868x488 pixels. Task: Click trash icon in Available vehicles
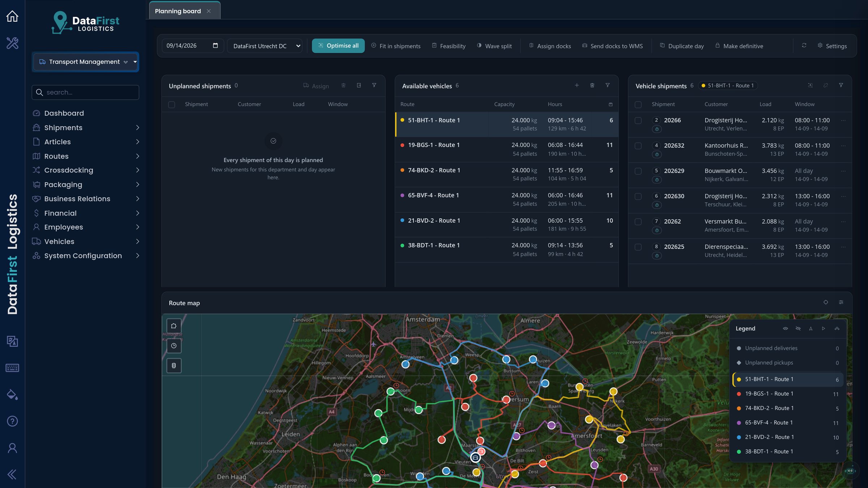coord(592,85)
